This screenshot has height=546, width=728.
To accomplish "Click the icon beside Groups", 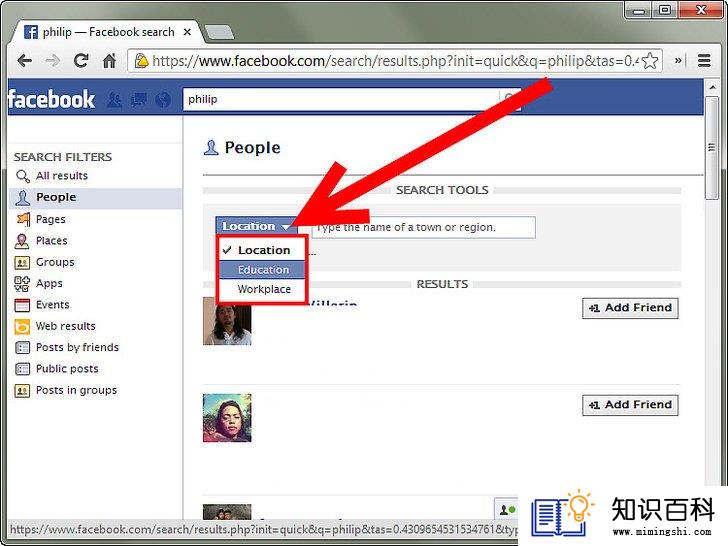I will coord(22,262).
